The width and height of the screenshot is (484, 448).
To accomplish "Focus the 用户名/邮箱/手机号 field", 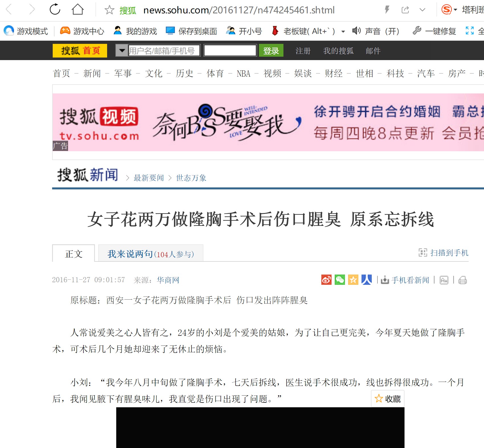I will [x=164, y=51].
